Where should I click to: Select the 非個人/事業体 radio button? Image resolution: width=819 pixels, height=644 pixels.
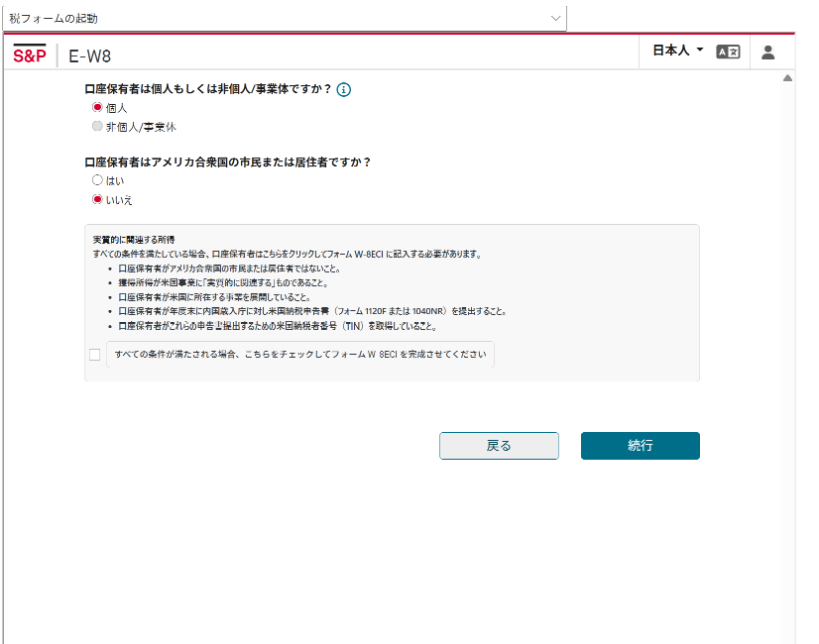(x=97, y=126)
